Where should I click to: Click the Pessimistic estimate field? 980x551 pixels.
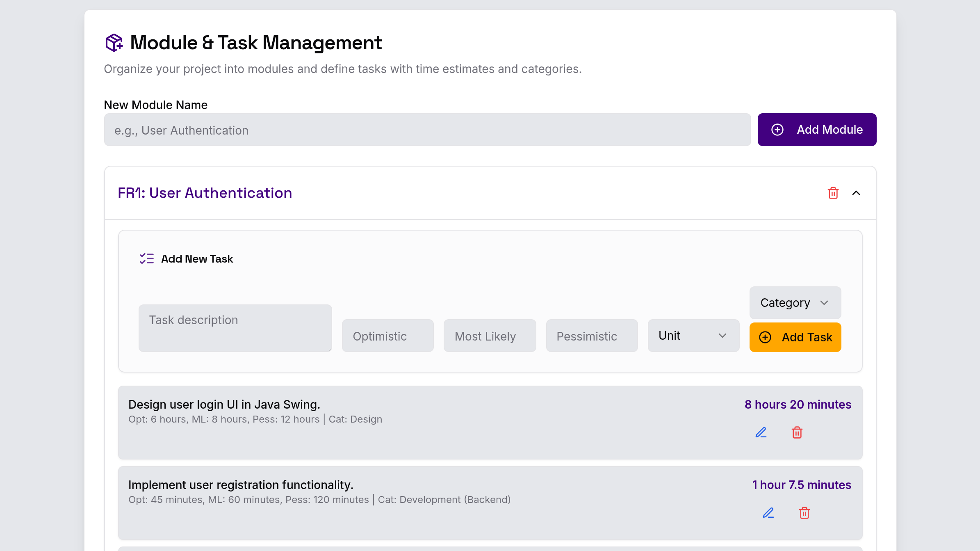592,336
